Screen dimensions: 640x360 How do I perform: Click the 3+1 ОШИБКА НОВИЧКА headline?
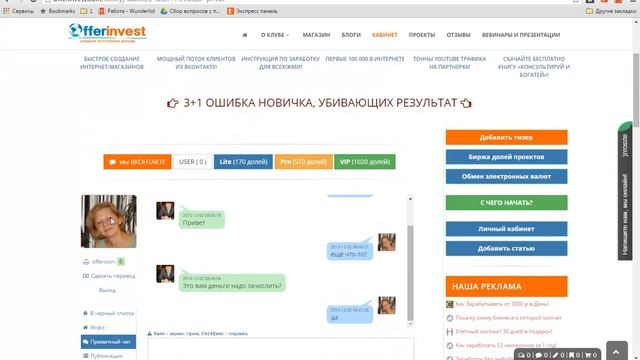[320, 103]
